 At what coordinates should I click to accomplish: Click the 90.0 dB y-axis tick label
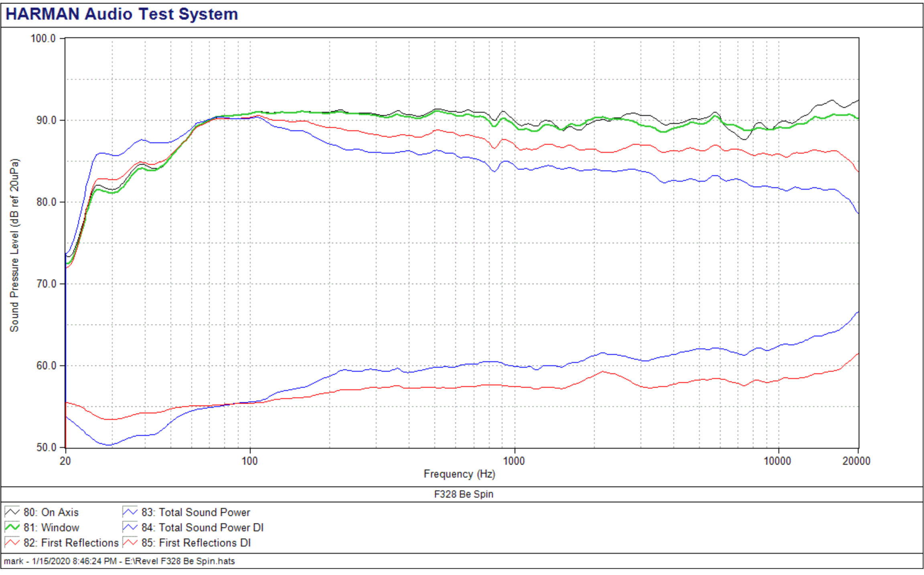(x=46, y=120)
